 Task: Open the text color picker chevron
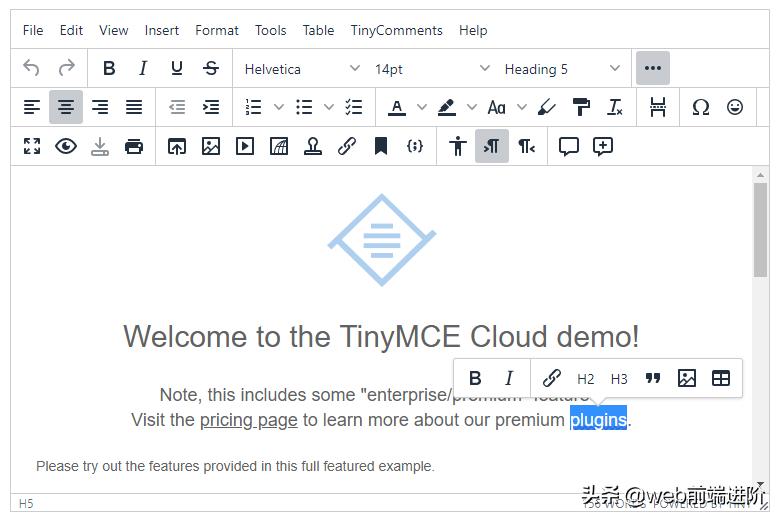pos(422,107)
